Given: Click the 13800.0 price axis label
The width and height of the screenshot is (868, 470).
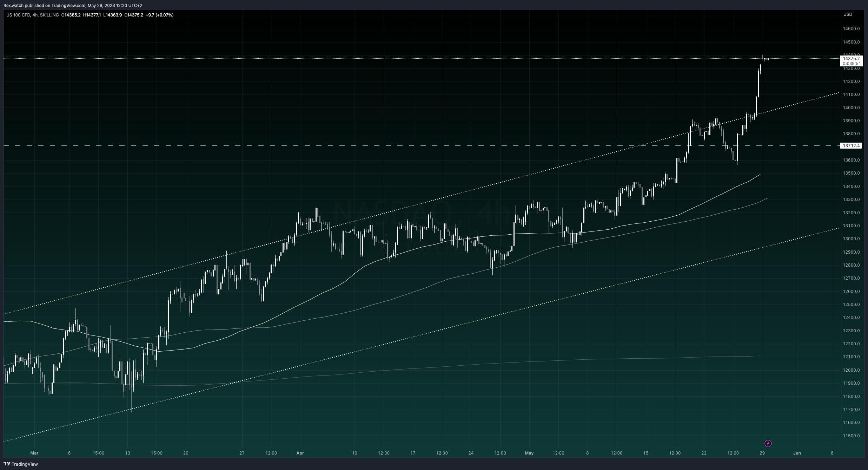Looking at the screenshot, I should [x=851, y=134].
